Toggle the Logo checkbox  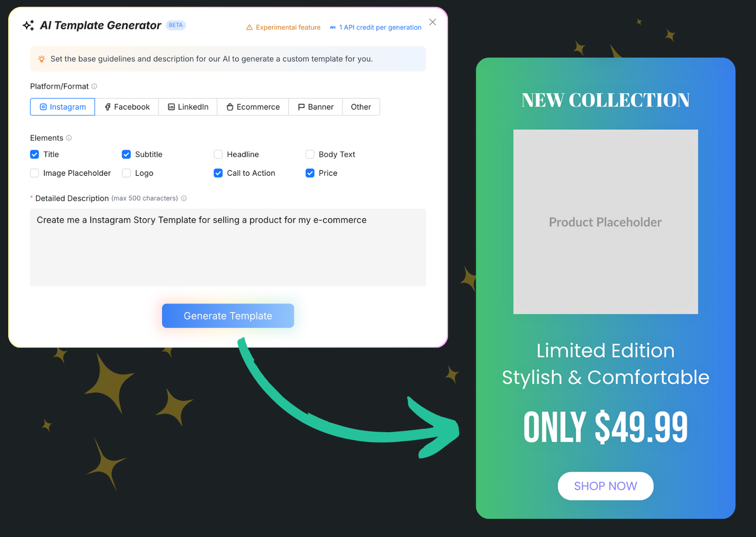tap(127, 173)
